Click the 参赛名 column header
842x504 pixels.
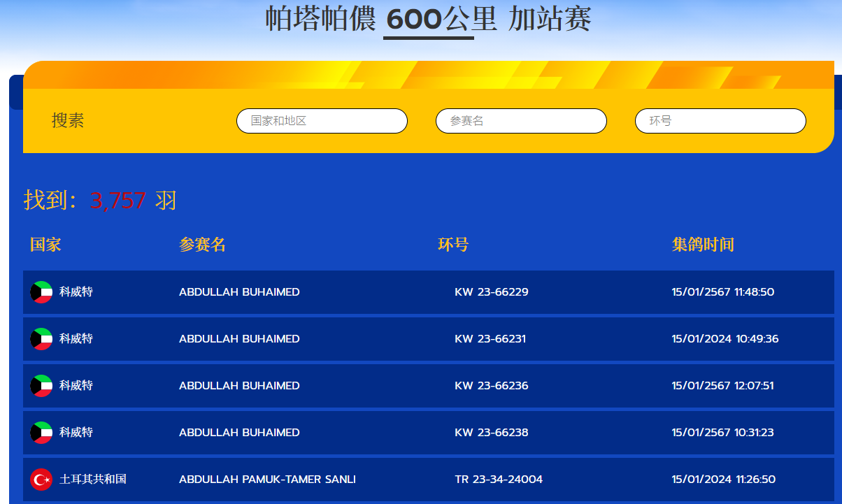tap(202, 245)
